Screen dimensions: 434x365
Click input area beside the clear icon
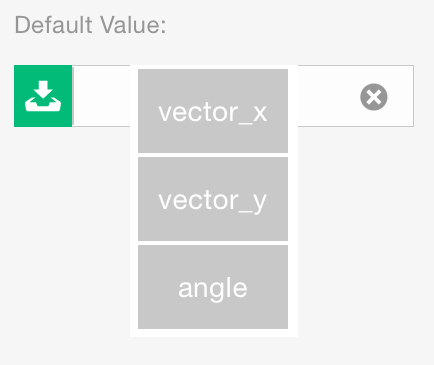pos(328,96)
